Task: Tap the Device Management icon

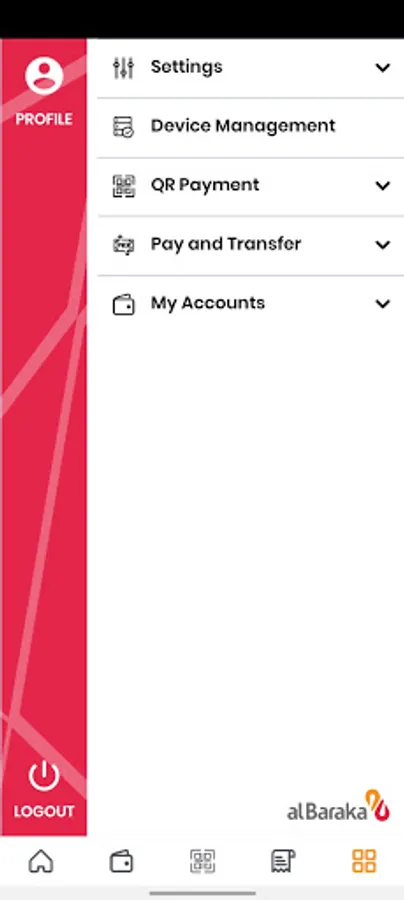Action: point(123,127)
